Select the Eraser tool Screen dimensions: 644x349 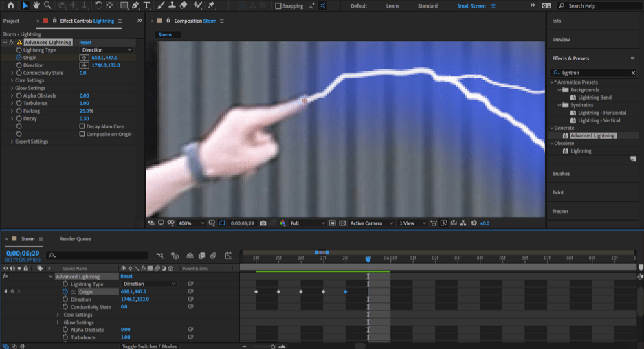184,5
